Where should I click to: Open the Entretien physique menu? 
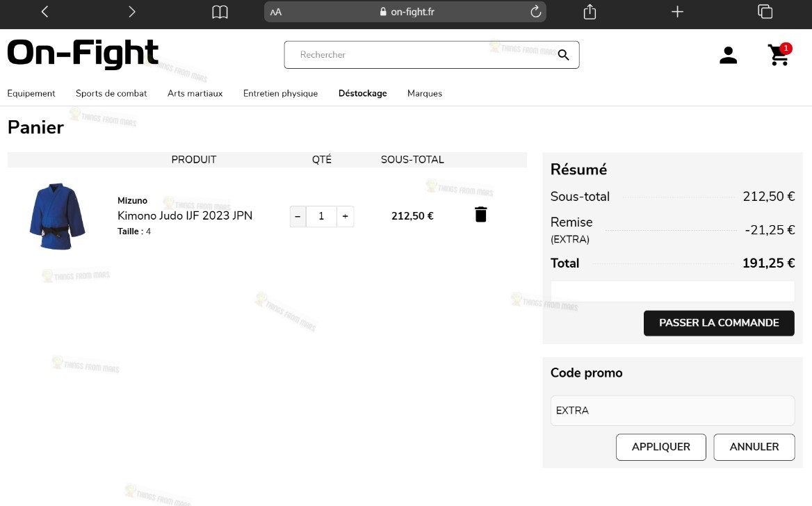click(281, 93)
